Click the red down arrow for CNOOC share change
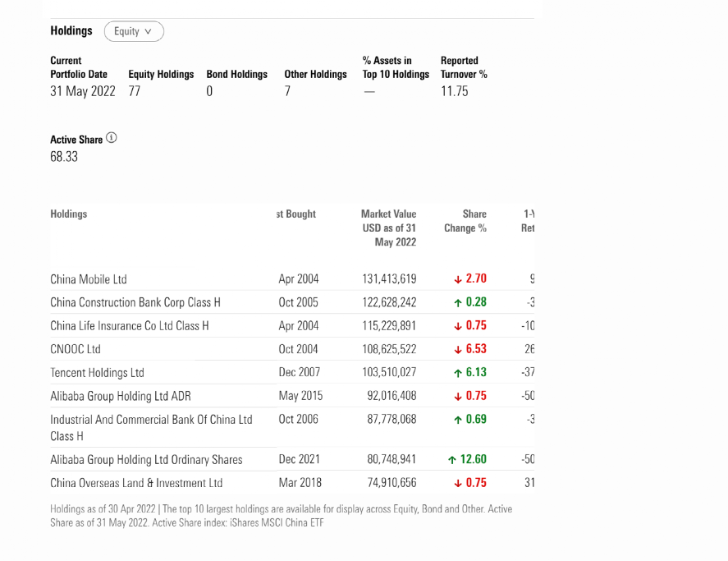 458,349
